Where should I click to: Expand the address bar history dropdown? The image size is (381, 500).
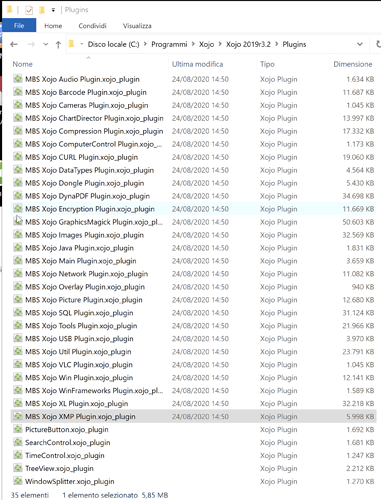pos(360,44)
